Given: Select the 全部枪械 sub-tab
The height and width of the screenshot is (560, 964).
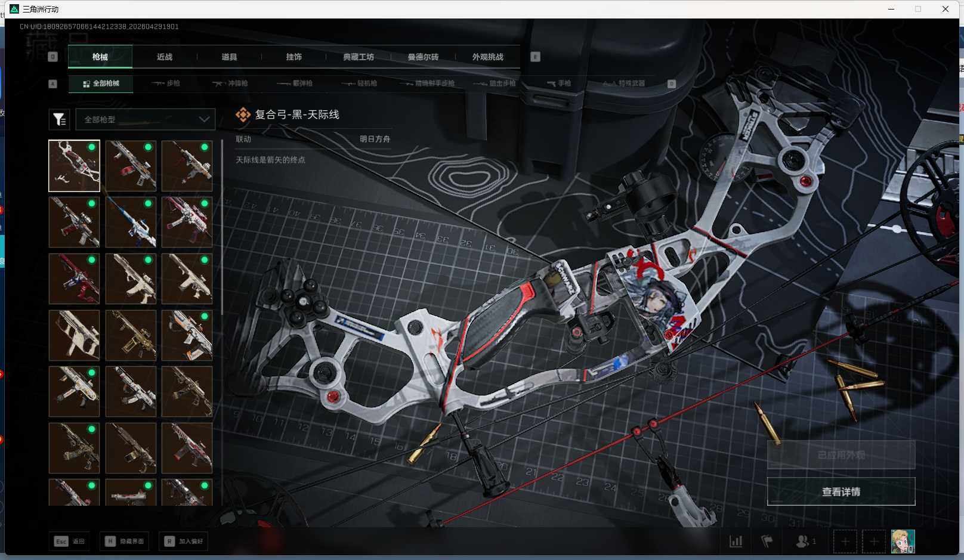Looking at the screenshot, I should [x=101, y=83].
